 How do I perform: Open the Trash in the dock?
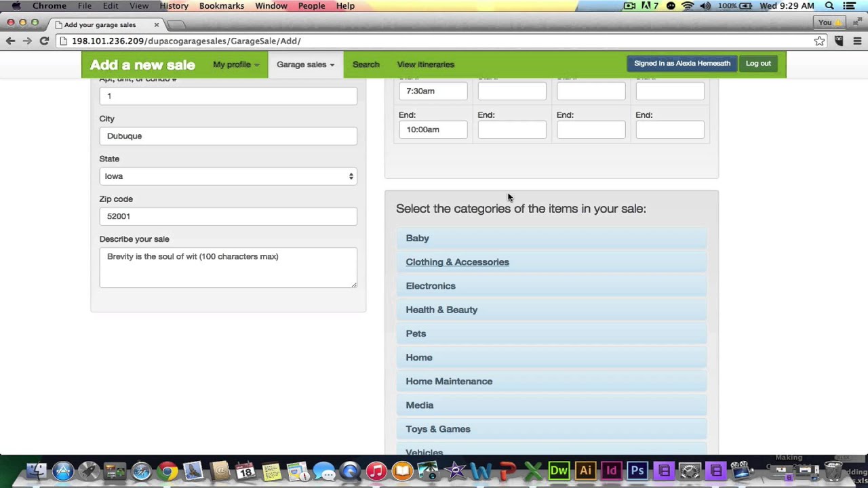point(833,470)
